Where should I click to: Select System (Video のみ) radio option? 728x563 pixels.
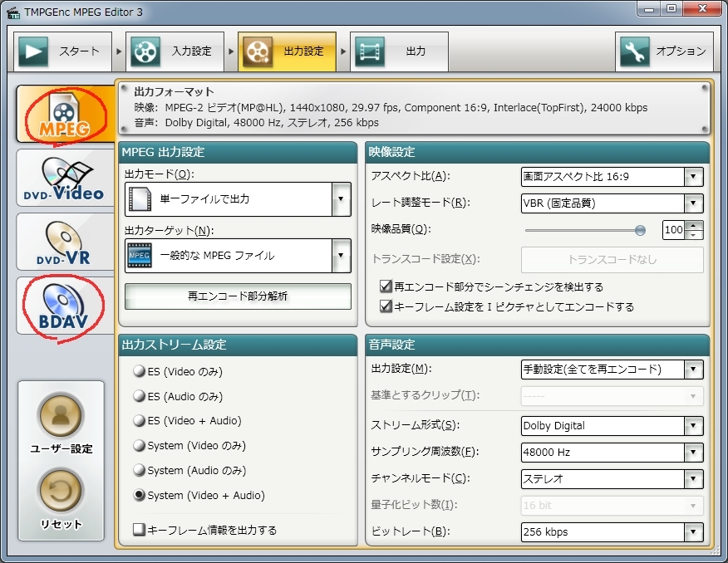(x=140, y=446)
